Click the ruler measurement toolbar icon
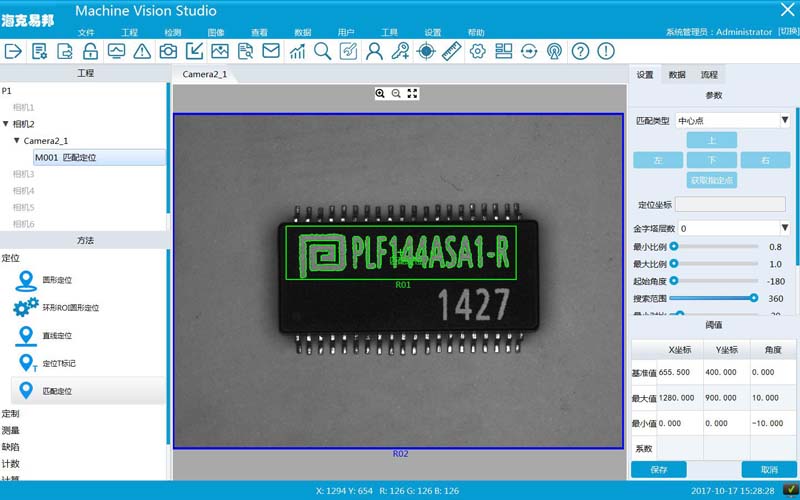Screen dimensions: 800x500 click(x=452, y=51)
